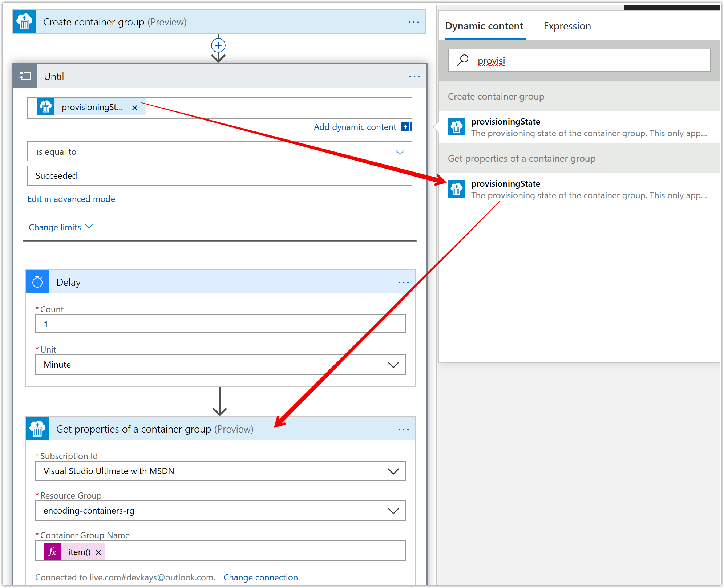Remove the provisioningState token from the condition
Image resolution: width=724 pixels, height=588 pixels.
pos(134,107)
